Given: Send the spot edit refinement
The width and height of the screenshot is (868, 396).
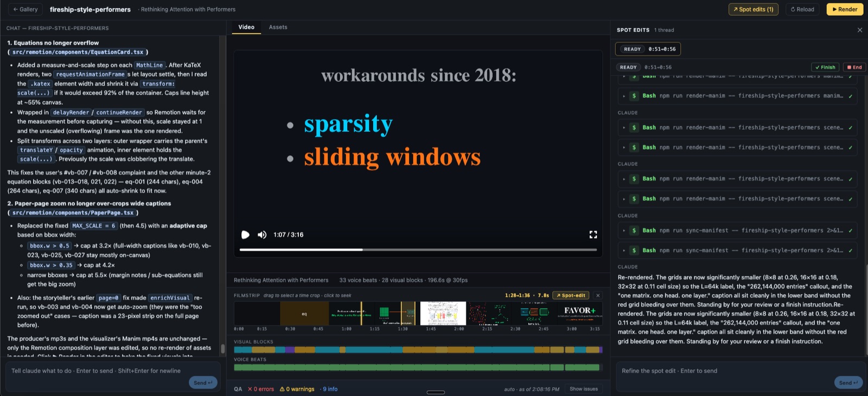Looking at the screenshot, I should [848, 383].
